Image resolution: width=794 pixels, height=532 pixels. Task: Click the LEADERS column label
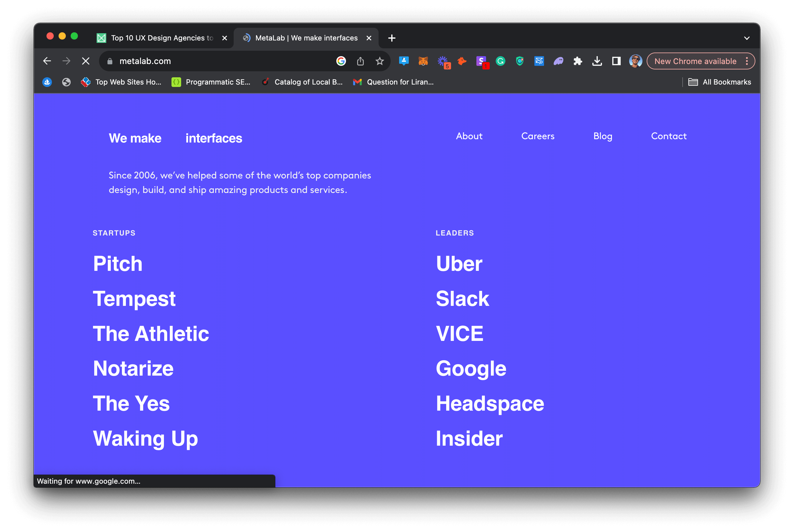(454, 233)
